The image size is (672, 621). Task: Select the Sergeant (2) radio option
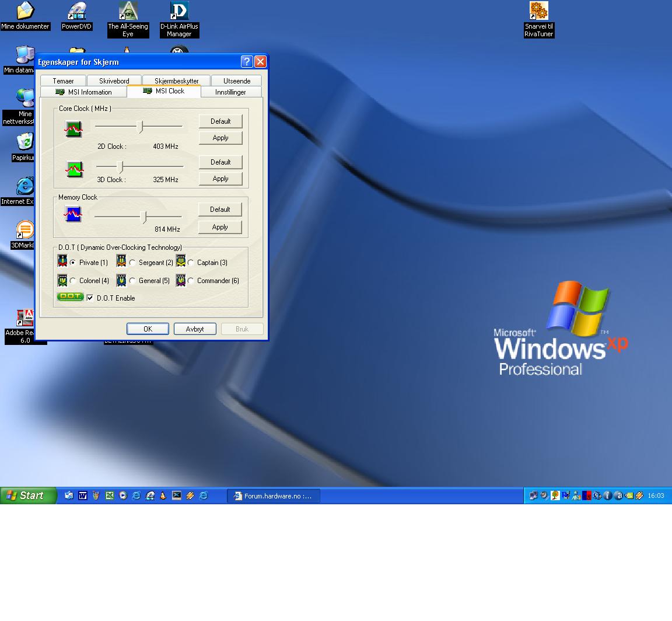coord(132,263)
